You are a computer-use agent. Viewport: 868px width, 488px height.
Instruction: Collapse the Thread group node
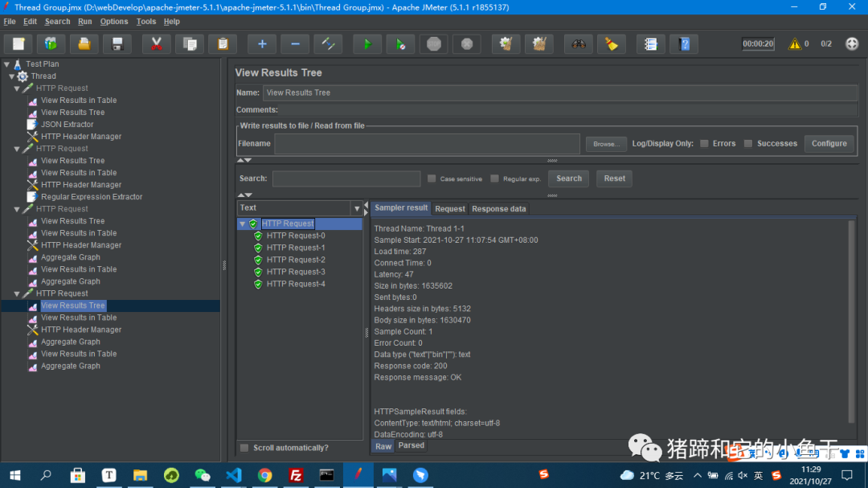[11, 76]
